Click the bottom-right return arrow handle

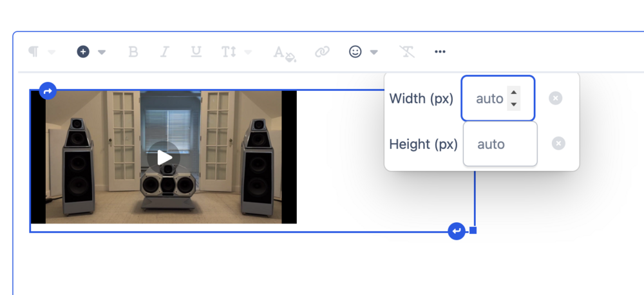[x=457, y=231]
